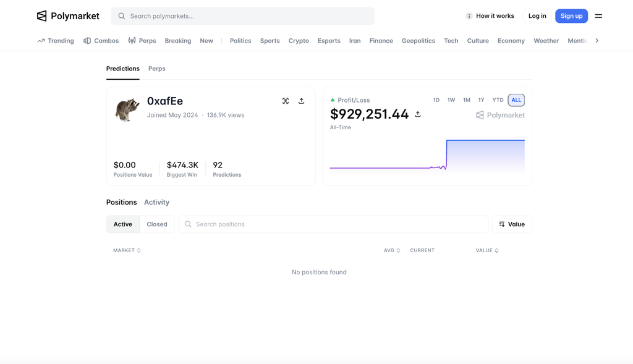Screen dimensions: 633x364
Task: Open the Weather category
Action: pyautogui.click(x=546, y=41)
